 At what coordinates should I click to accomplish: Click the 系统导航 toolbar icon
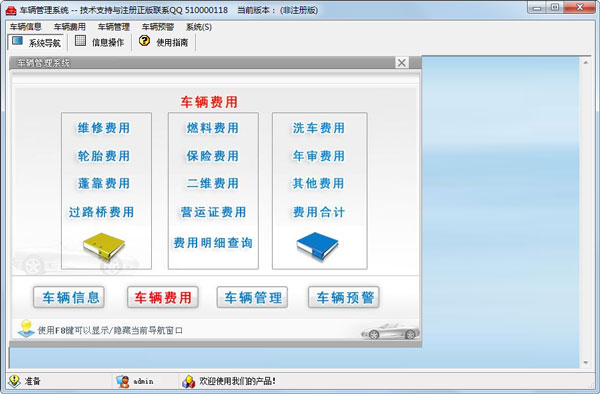[18, 41]
